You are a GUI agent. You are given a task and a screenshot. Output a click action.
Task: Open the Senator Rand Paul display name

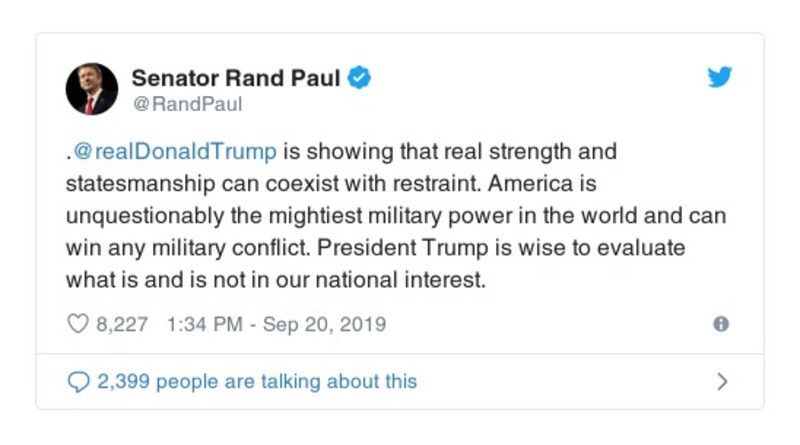[236, 78]
